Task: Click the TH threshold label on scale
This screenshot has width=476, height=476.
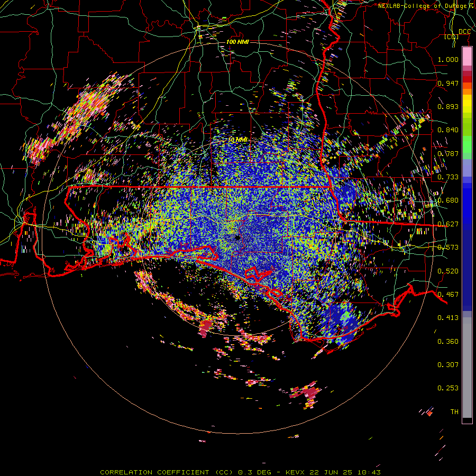Action: 454,412
